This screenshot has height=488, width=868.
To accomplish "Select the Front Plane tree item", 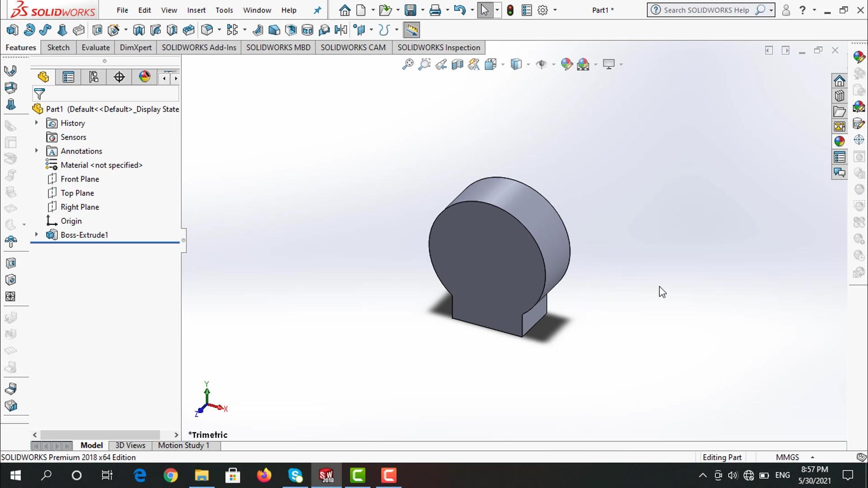I will 80,179.
